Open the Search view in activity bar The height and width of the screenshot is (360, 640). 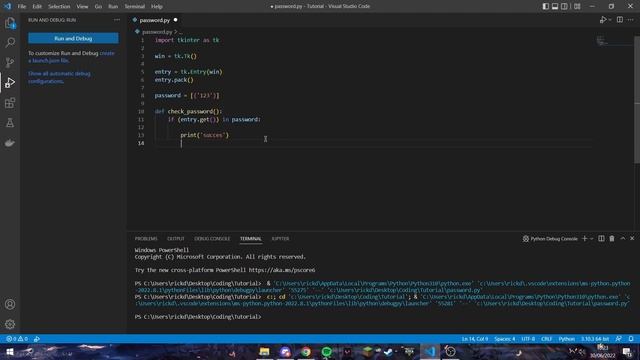10,42
